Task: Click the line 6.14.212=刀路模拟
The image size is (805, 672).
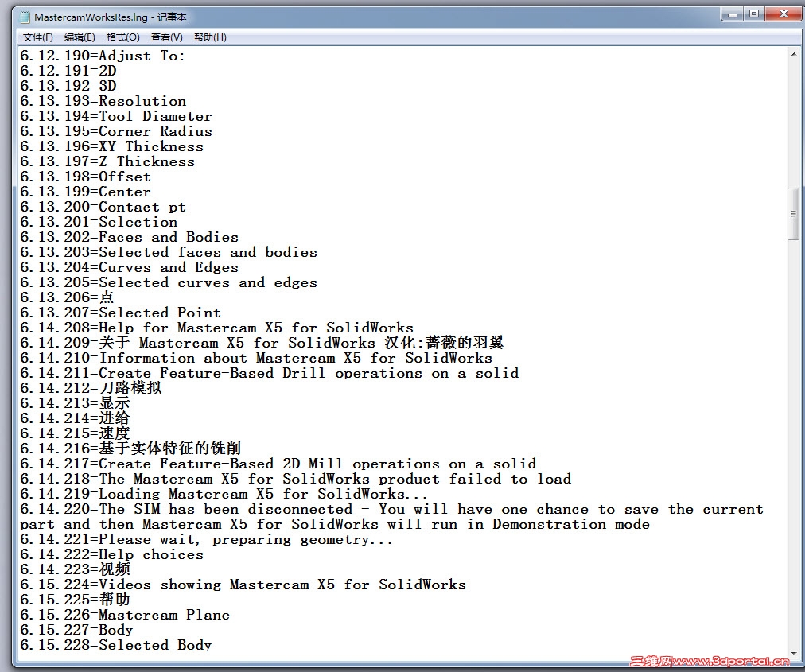Action: coord(91,387)
